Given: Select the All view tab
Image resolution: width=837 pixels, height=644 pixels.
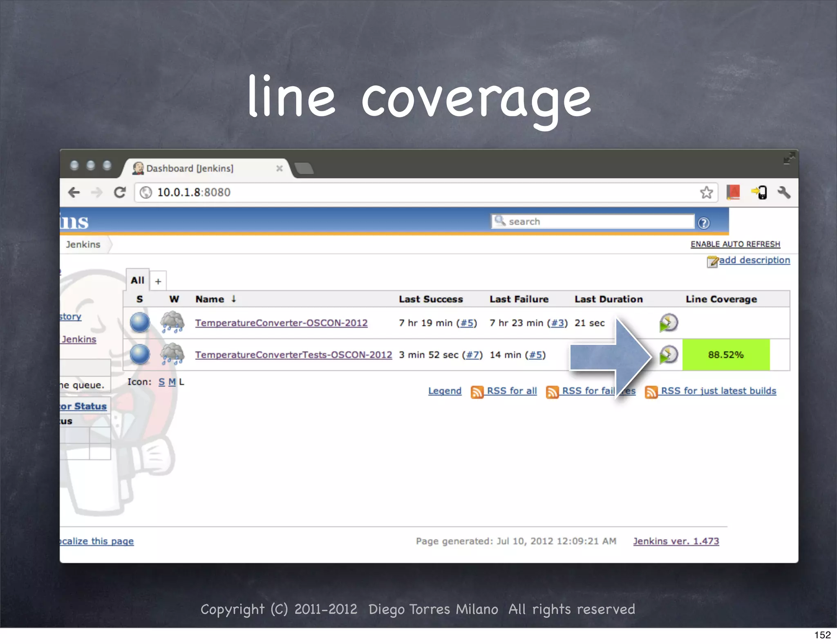Looking at the screenshot, I should pos(137,280).
